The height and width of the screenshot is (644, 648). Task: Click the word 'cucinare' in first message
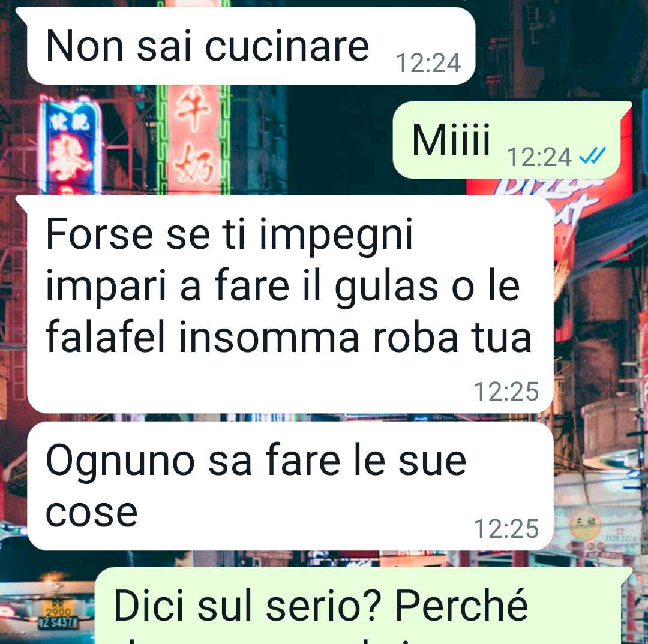point(287,46)
